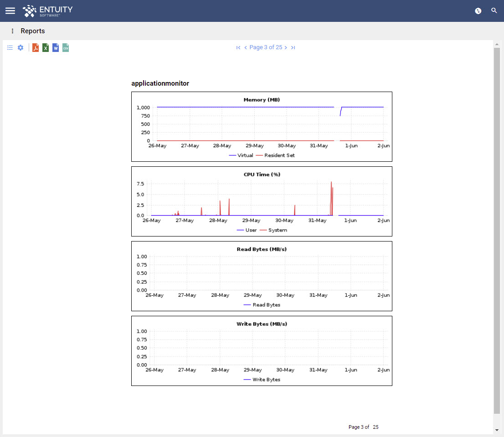Open report settings gear icon
The image size is (504, 437).
[21, 47]
